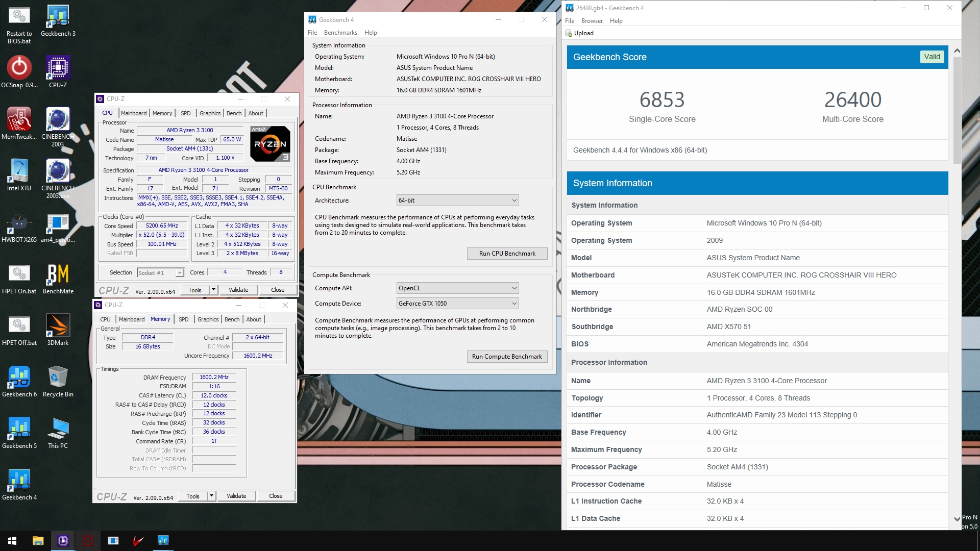Open File Explorer from the taskbar

[x=38, y=541]
